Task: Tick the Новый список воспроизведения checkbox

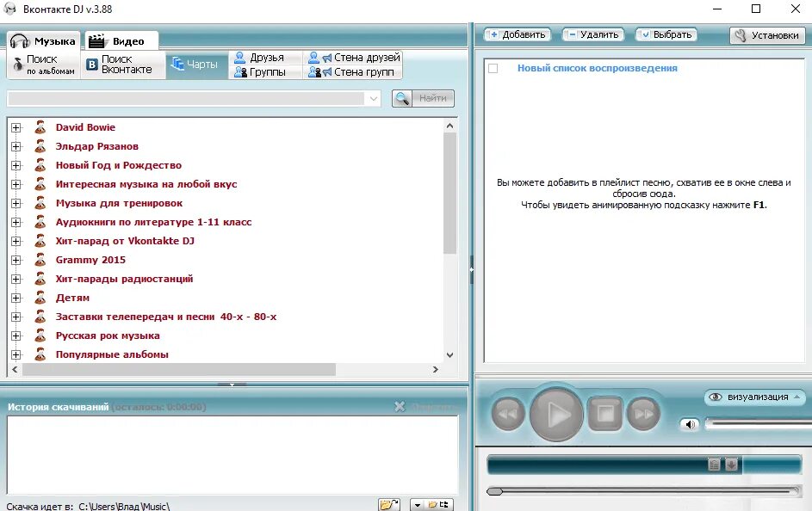Action: (493, 68)
